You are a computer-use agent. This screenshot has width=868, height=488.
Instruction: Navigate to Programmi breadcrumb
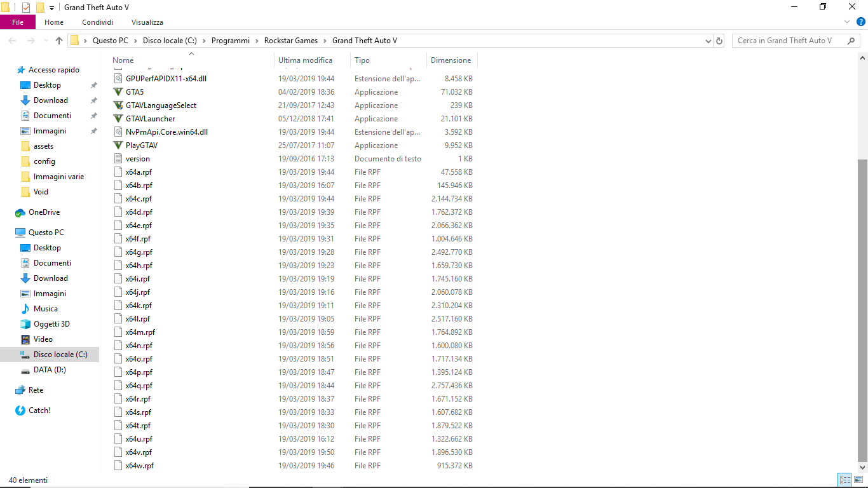tap(231, 41)
